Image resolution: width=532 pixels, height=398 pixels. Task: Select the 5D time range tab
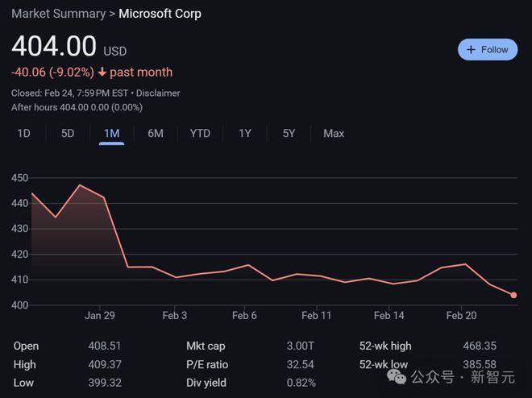(x=68, y=133)
